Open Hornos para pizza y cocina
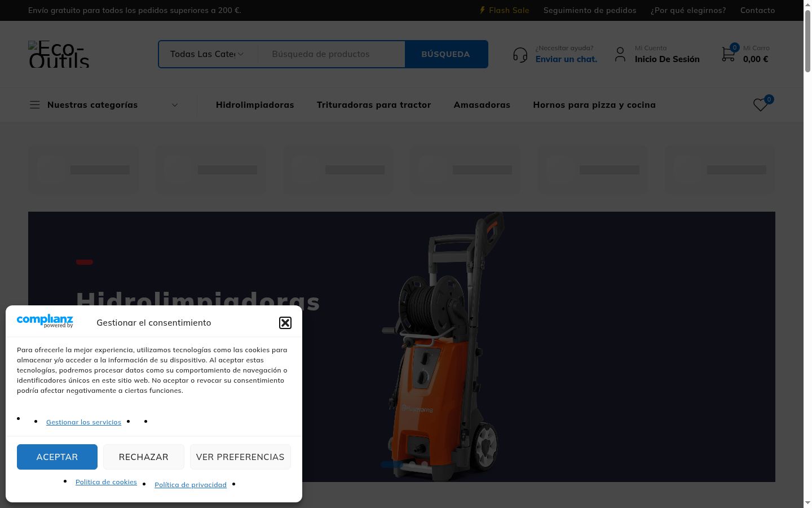 click(x=594, y=105)
